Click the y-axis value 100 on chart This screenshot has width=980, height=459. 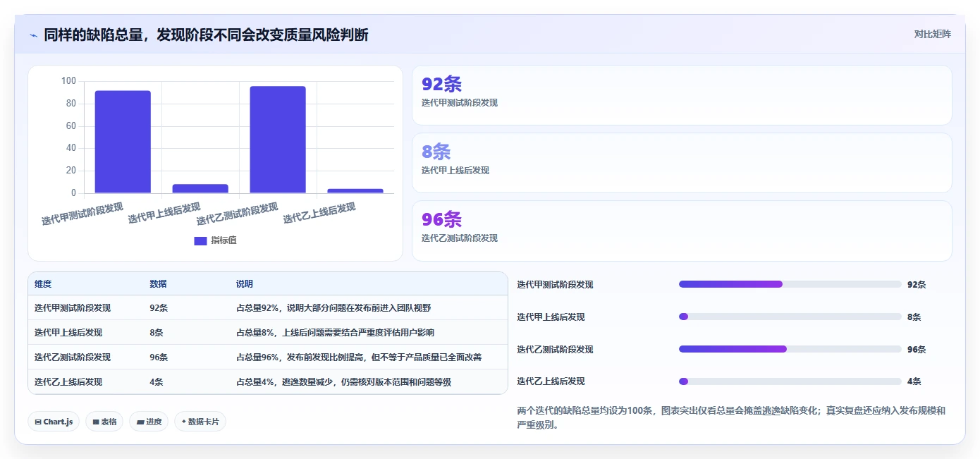pos(68,81)
